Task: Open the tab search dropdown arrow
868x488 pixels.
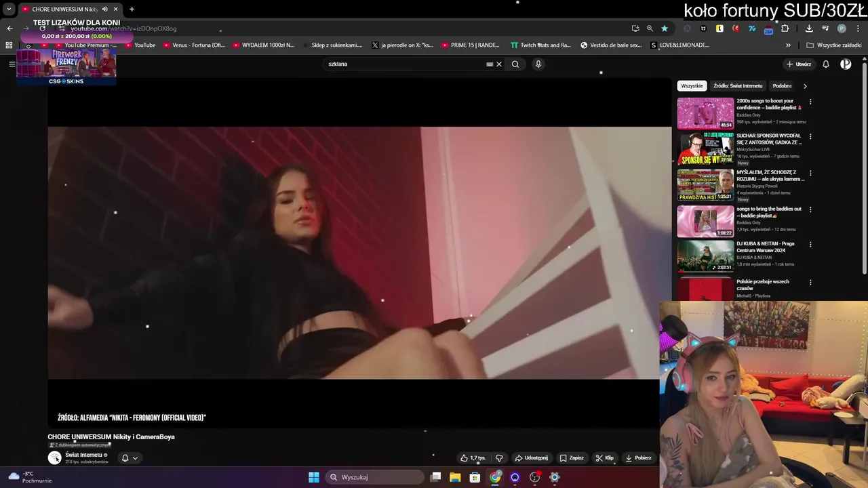Action: [9, 9]
